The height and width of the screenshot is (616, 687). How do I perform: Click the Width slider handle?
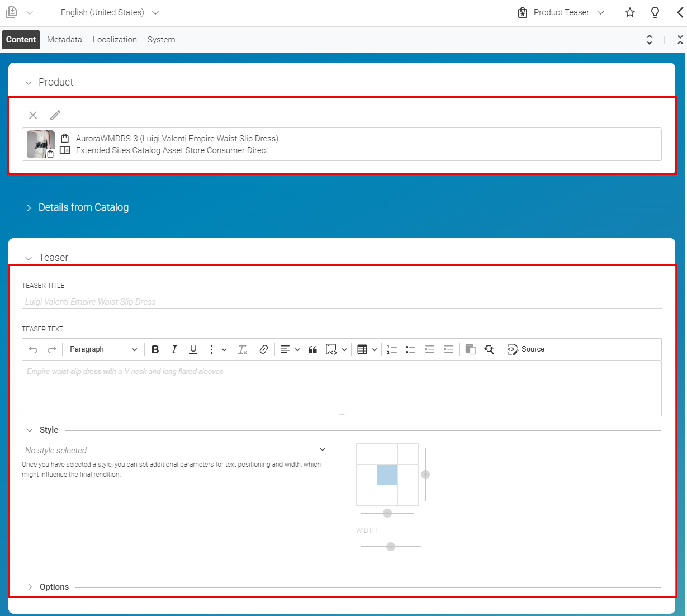point(391,547)
